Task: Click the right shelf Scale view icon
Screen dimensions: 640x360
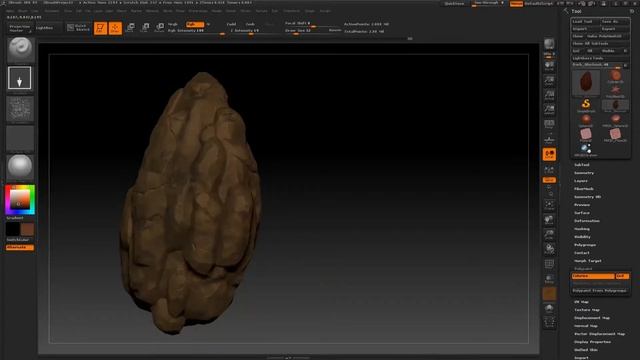Action: [x=549, y=235]
